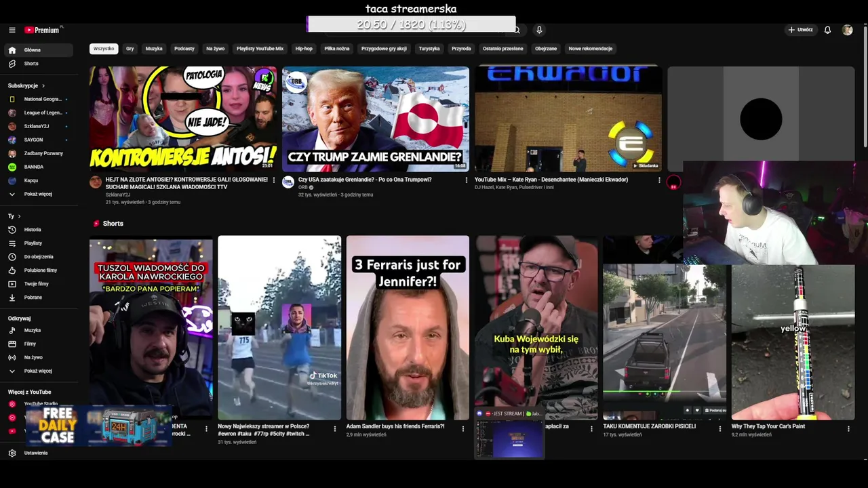Open SzklanaY2J subscription in sidebar
The height and width of the screenshot is (488, 868).
click(x=38, y=126)
